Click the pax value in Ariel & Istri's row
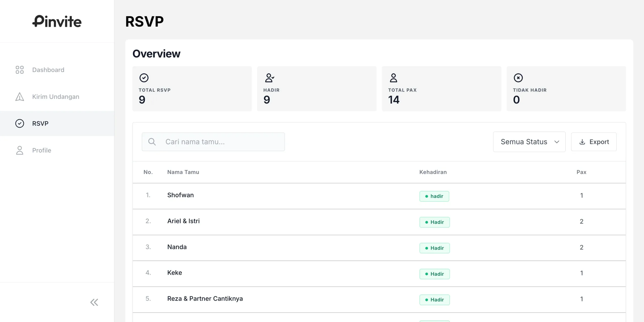 point(582,221)
